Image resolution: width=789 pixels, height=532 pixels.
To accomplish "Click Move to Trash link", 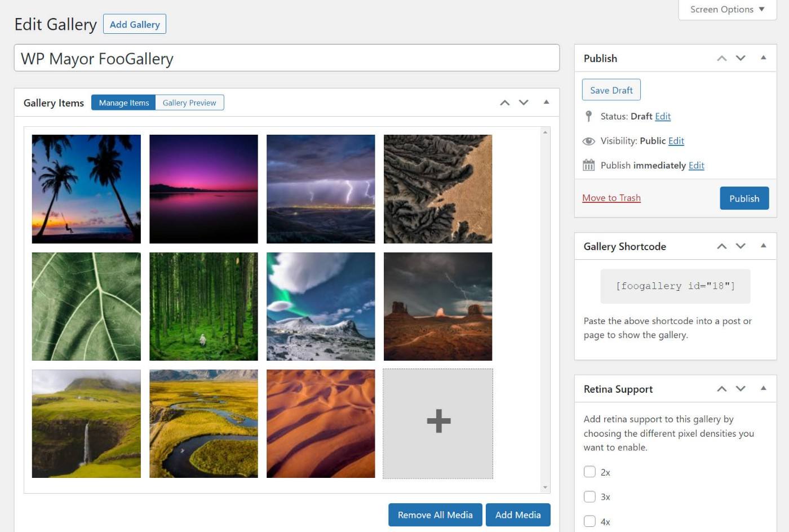I will tap(611, 198).
